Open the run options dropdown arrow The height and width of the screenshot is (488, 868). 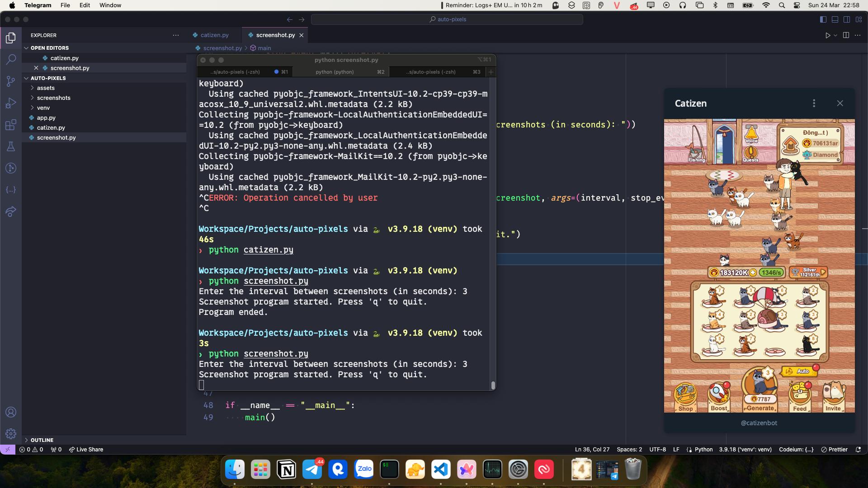(x=835, y=35)
